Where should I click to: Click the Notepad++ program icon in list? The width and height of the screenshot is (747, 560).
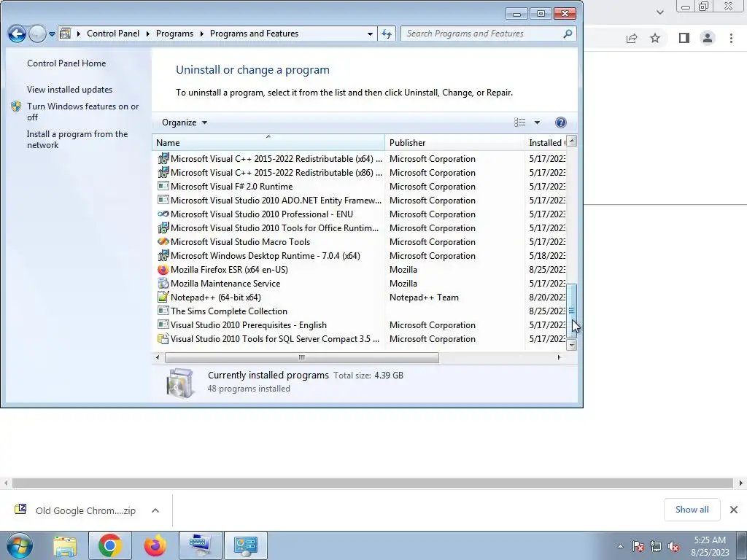pos(163,297)
